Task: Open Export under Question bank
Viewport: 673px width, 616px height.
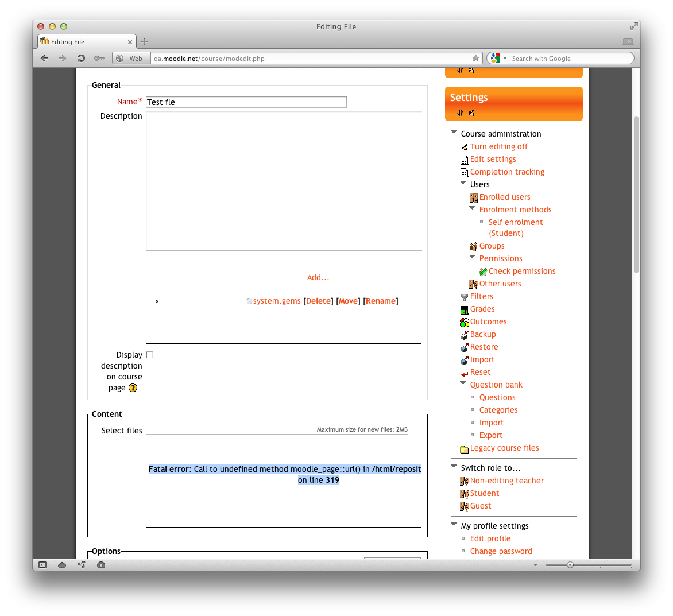Action: point(490,435)
